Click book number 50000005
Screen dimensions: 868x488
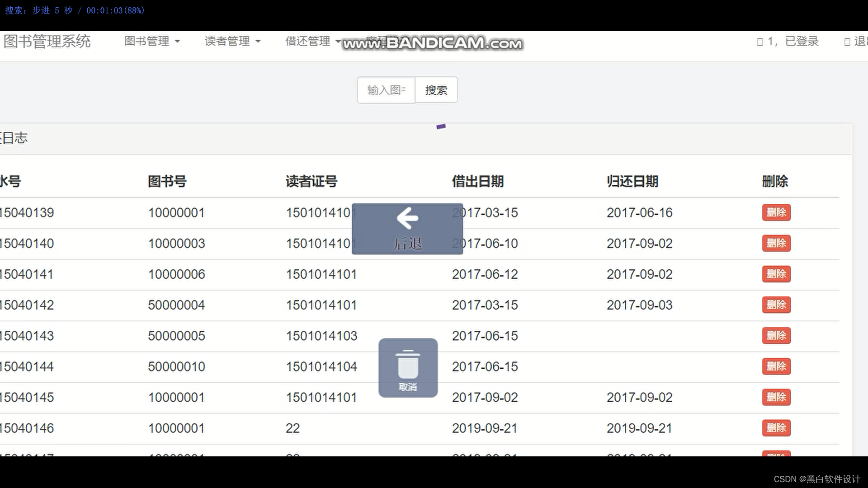(177, 336)
